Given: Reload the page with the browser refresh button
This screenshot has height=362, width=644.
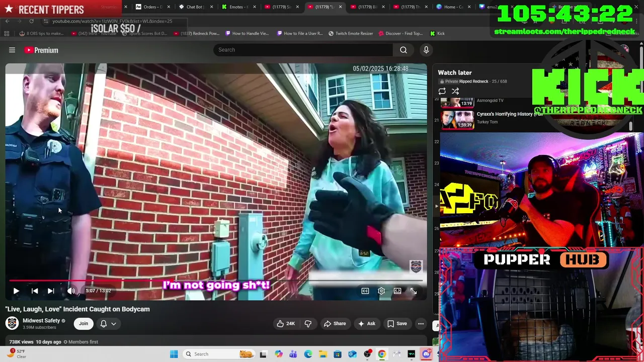Looking at the screenshot, I should click(31, 21).
